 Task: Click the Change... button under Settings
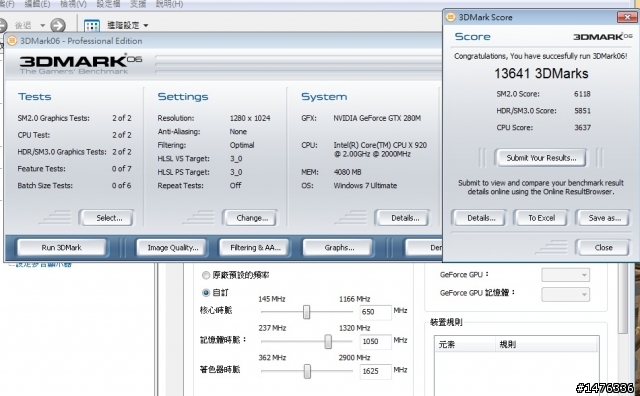pyautogui.click(x=250, y=218)
